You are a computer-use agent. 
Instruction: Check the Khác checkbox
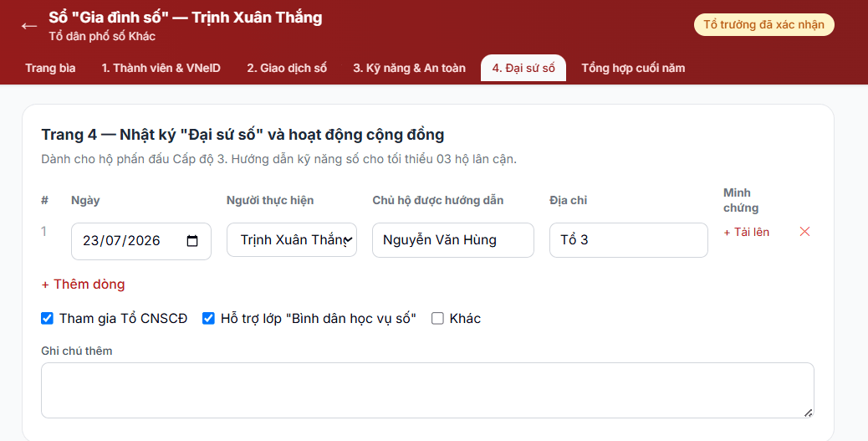pyautogui.click(x=437, y=319)
